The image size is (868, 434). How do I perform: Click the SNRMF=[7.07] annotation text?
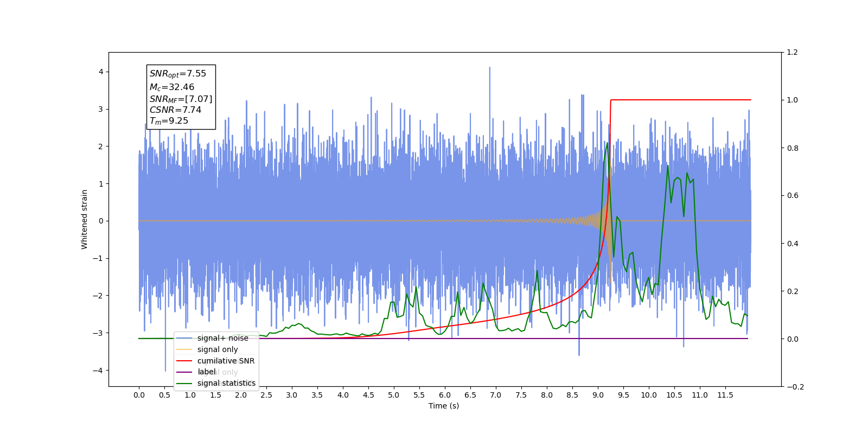[x=181, y=99]
